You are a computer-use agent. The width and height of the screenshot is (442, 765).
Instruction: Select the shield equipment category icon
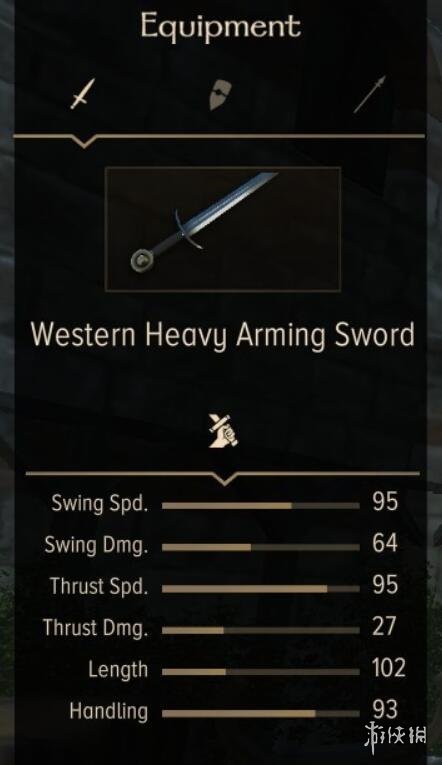coord(221,95)
